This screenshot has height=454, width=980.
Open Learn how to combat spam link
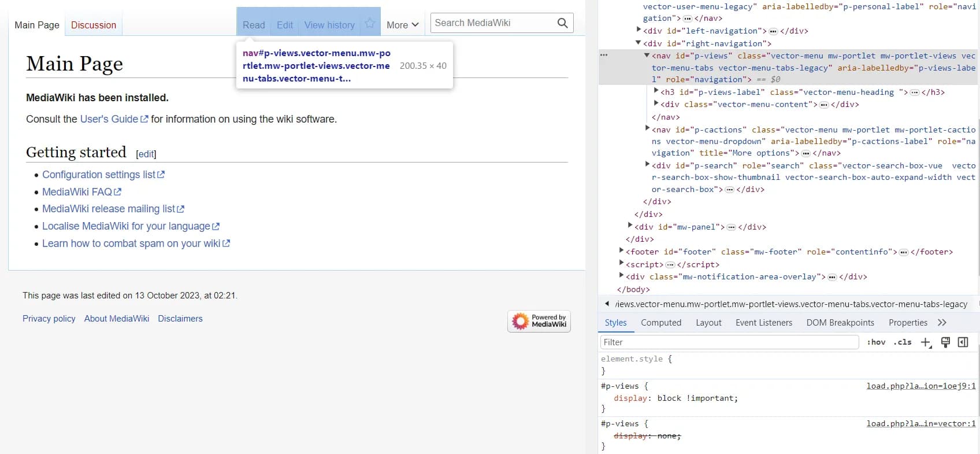[x=136, y=243]
